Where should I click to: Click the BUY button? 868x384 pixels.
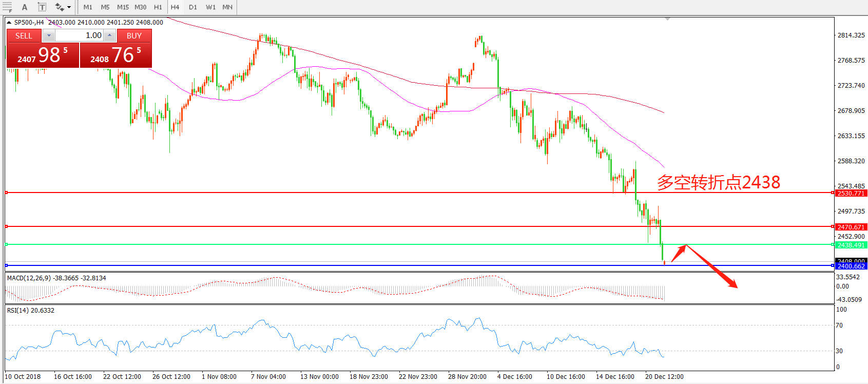134,35
